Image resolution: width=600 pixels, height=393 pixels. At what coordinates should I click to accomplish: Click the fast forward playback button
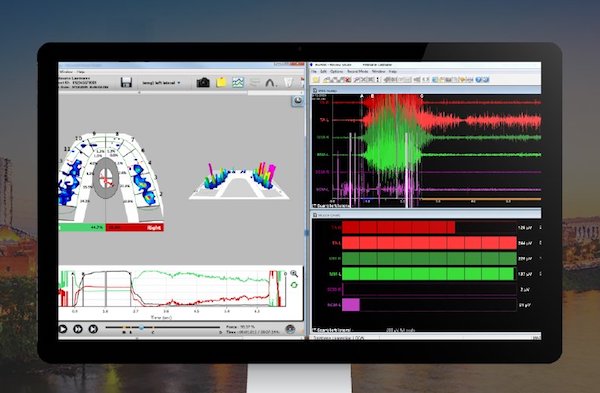tap(78, 329)
